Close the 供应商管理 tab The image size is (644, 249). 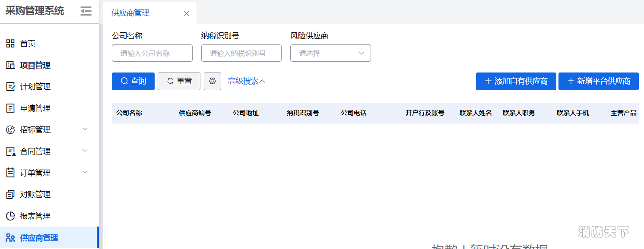(187, 13)
